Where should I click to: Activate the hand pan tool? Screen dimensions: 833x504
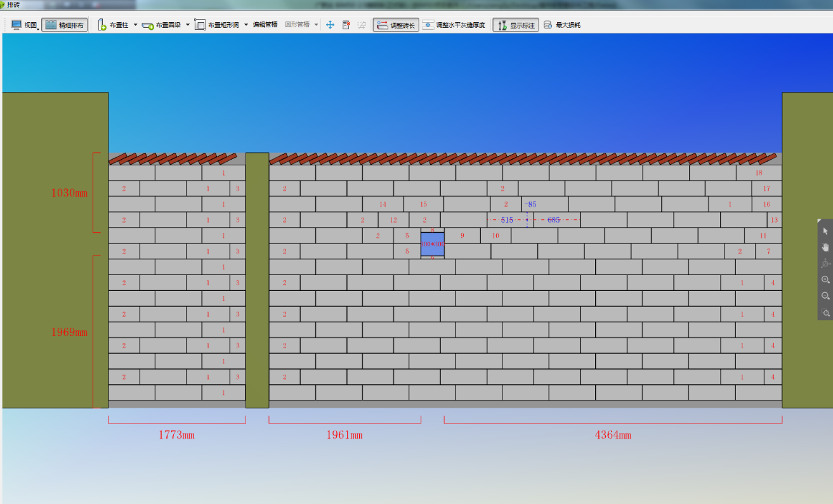[825, 247]
